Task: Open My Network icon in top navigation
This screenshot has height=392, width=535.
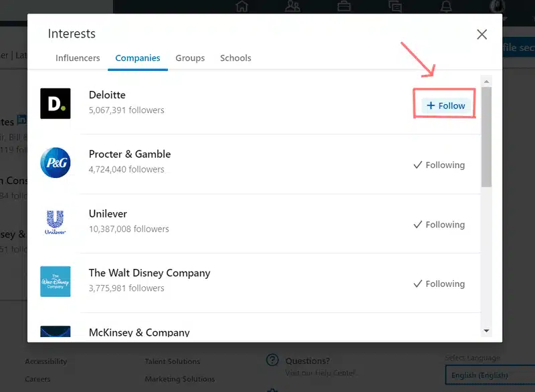Action: coord(293,6)
